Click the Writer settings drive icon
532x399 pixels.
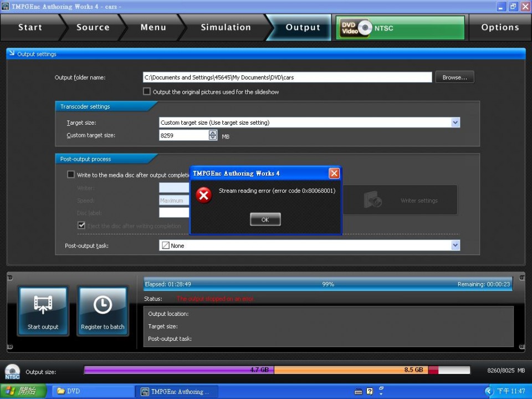point(372,200)
